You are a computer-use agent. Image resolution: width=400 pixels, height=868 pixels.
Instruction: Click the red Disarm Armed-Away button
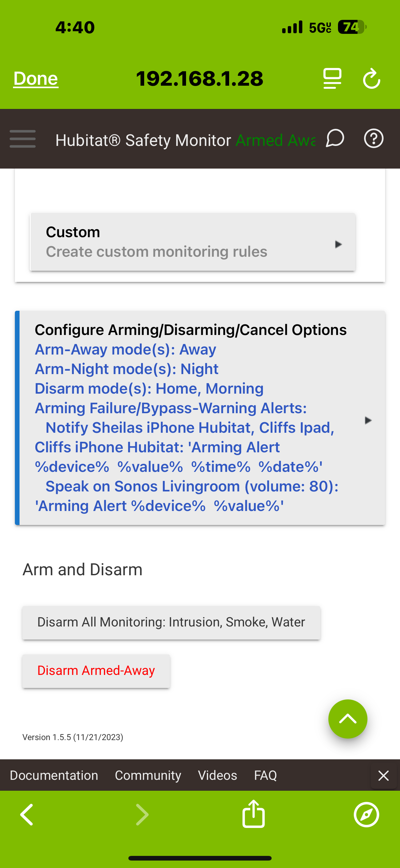point(96,671)
